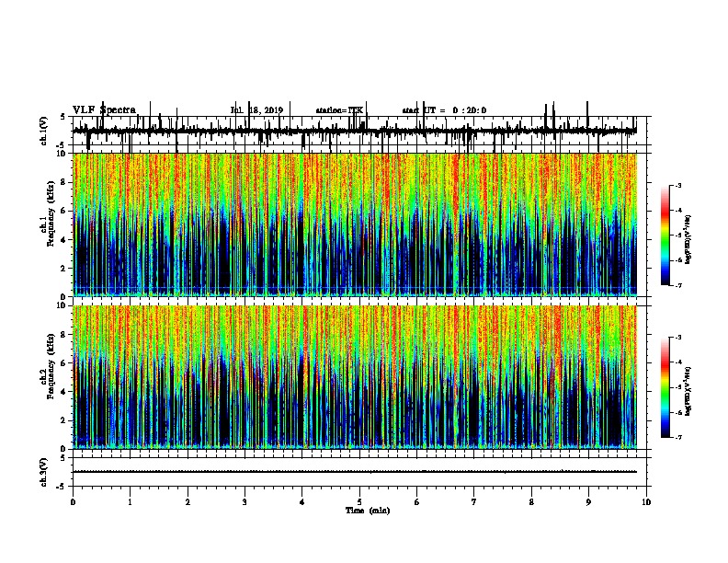Click the "8" kHz tick on ch.1 frequency axis

point(64,182)
